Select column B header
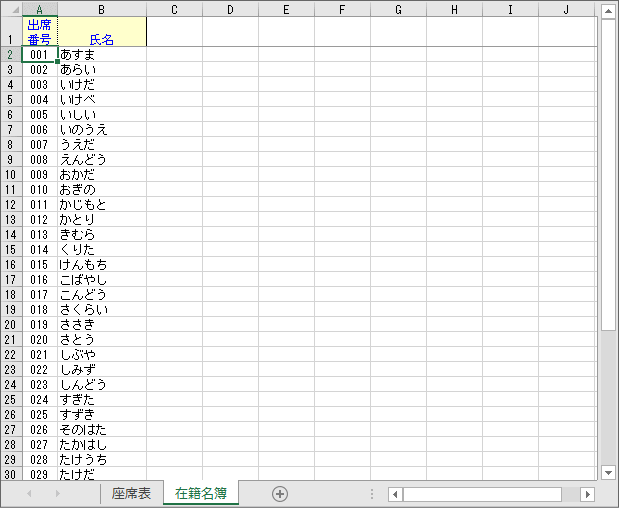 coord(102,10)
